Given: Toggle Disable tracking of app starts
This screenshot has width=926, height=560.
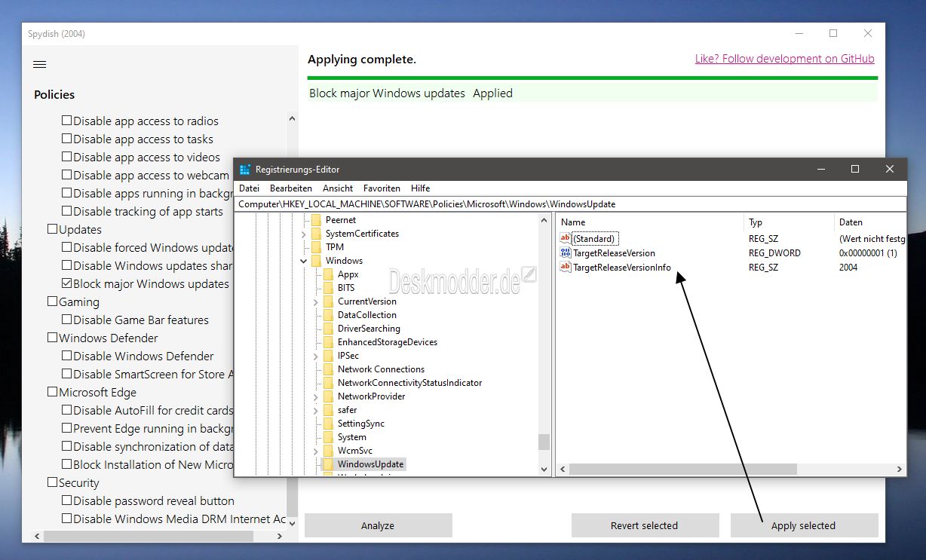Looking at the screenshot, I should 66,211.
